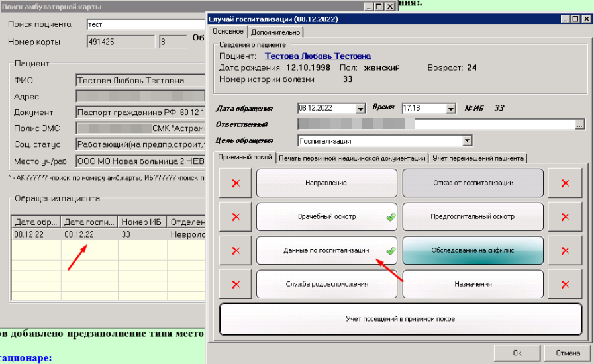Click the ellipsis button in Ответственный field
Image resolution: width=594 pixels, height=364 pixels.
point(579,124)
